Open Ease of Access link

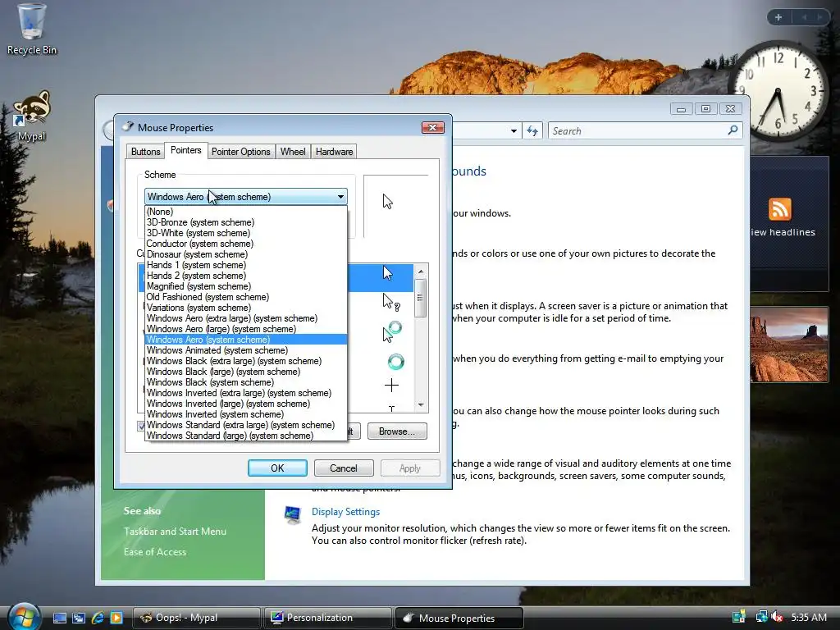click(155, 552)
